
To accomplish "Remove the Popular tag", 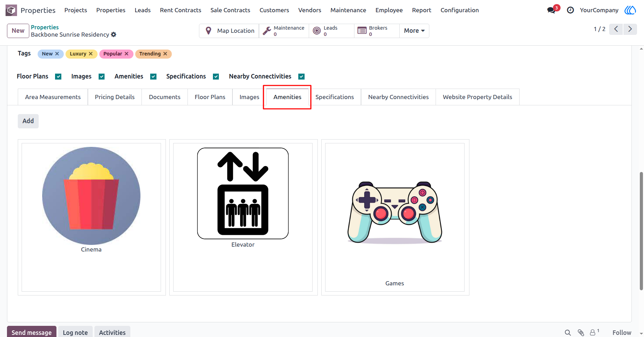I will pyautogui.click(x=127, y=54).
